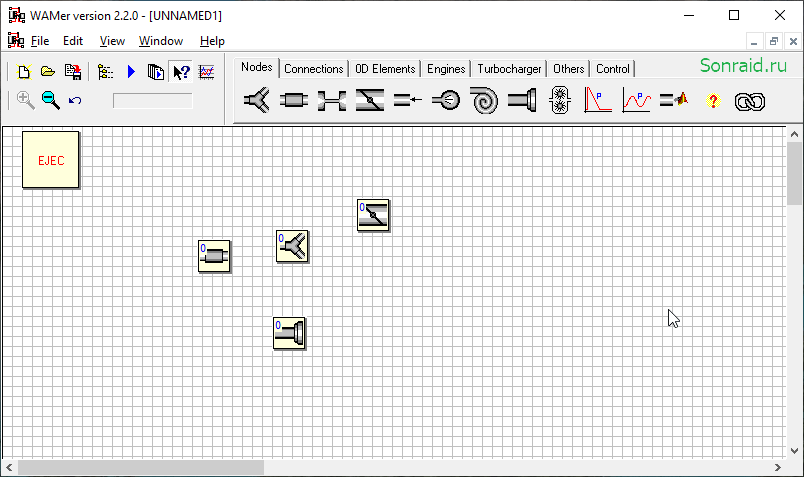Select the round compressor node tool
Image resolution: width=804 pixels, height=477 pixels.
(446, 101)
